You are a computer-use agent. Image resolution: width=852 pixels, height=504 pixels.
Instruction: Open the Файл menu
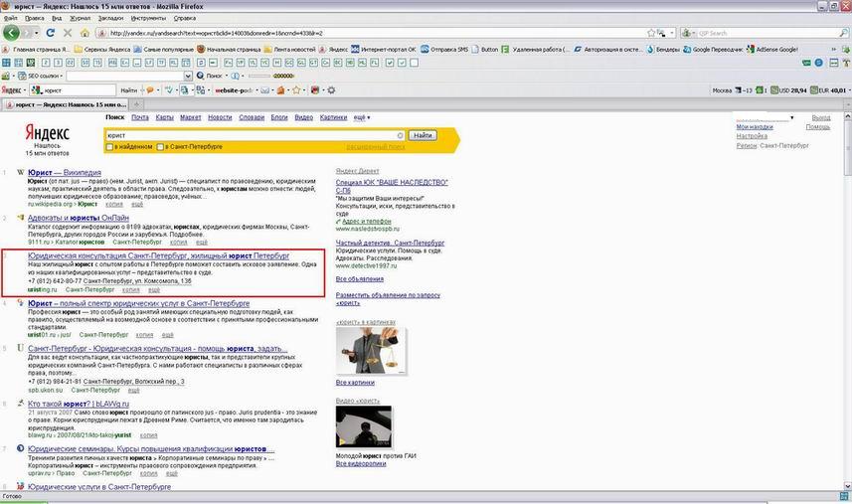tap(10, 18)
